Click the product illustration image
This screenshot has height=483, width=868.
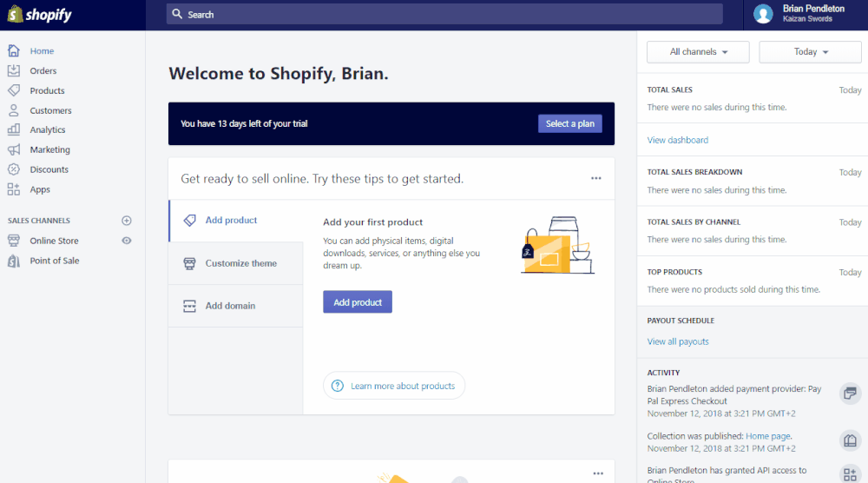coord(558,245)
